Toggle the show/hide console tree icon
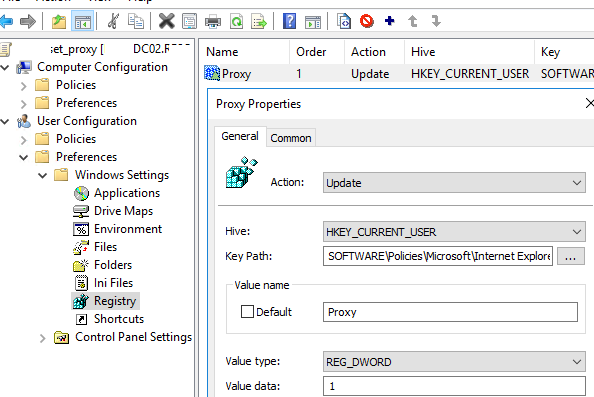The width and height of the screenshot is (594, 397). (82, 21)
